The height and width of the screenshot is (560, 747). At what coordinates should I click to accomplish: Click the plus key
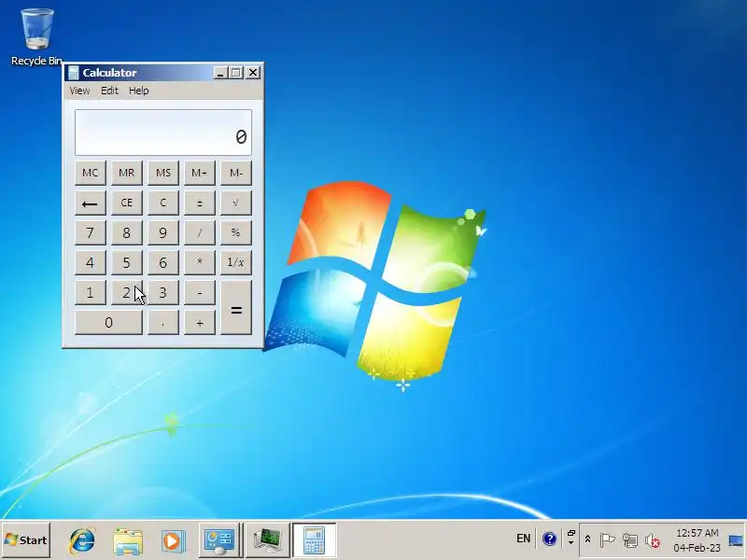point(200,322)
